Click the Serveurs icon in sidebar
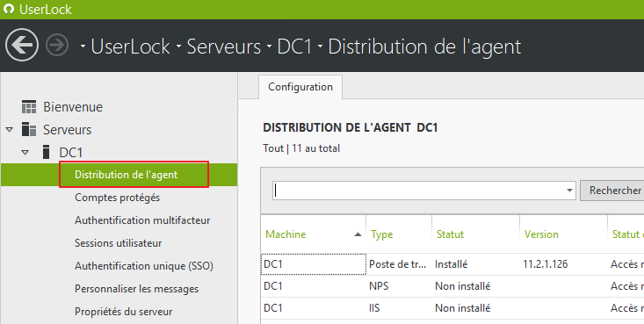Viewport: 644px width, 324px height. click(29, 129)
